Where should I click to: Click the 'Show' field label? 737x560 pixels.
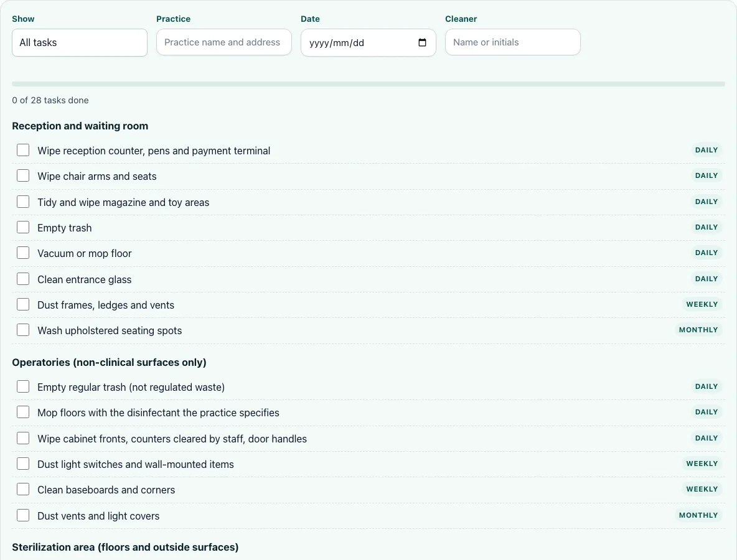pyautogui.click(x=23, y=19)
